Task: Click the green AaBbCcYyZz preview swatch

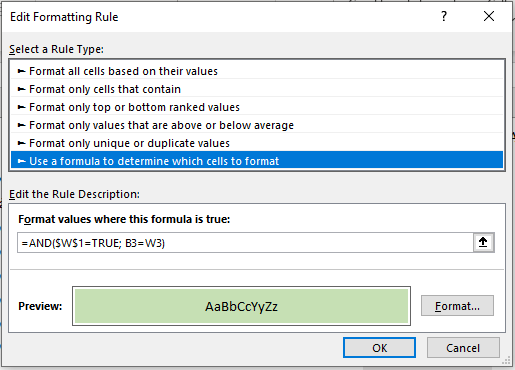Action: point(241,306)
